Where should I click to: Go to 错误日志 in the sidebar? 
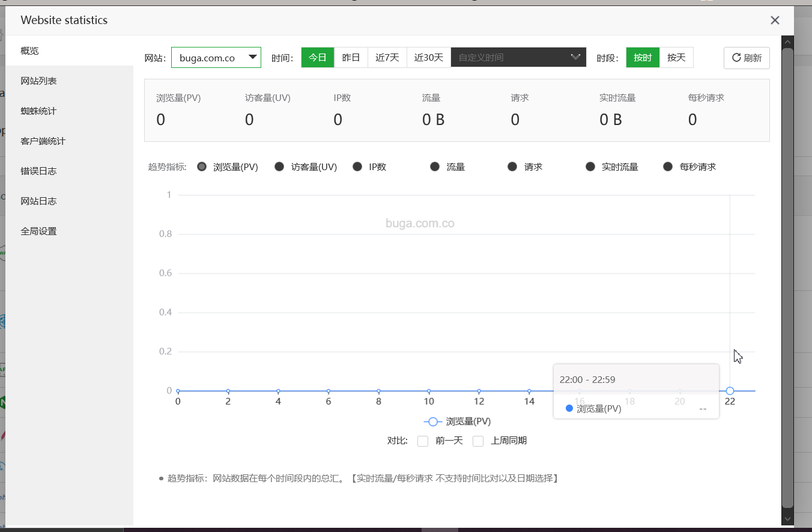coord(38,171)
